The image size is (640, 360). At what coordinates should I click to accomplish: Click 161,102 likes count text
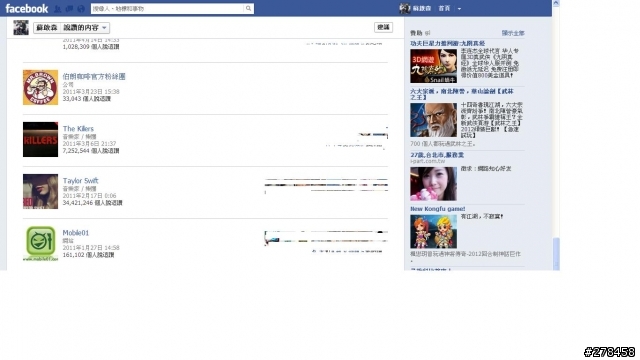(x=88, y=255)
